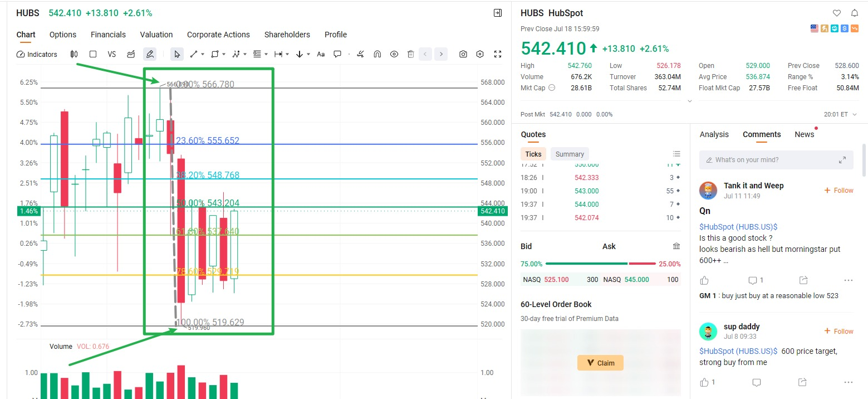Expand the Fibonacci tool dropdown arrow

266,54
